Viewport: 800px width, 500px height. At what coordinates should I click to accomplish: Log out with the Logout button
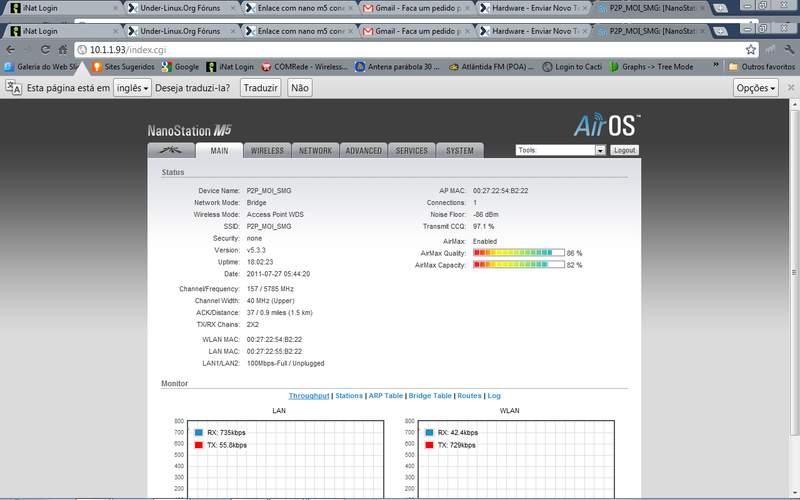point(624,150)
